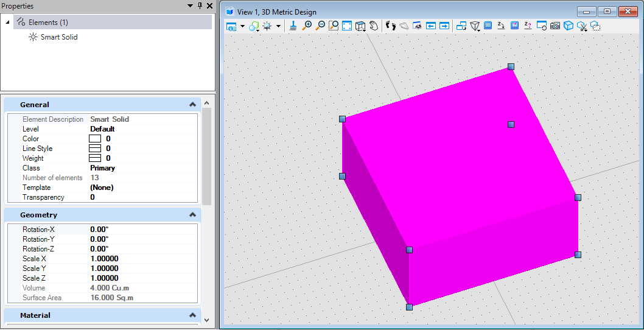Click the Scale X value 1.00000
The height and width of the screenshot is (330, 644).
click(104, 259)
